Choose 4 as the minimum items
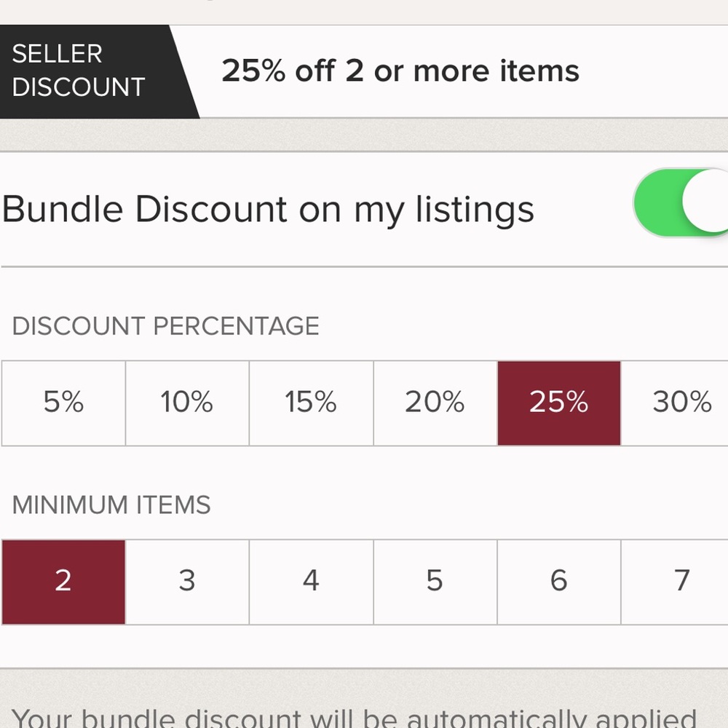This screenshot has height=728, width=728. tap(310, 580)
